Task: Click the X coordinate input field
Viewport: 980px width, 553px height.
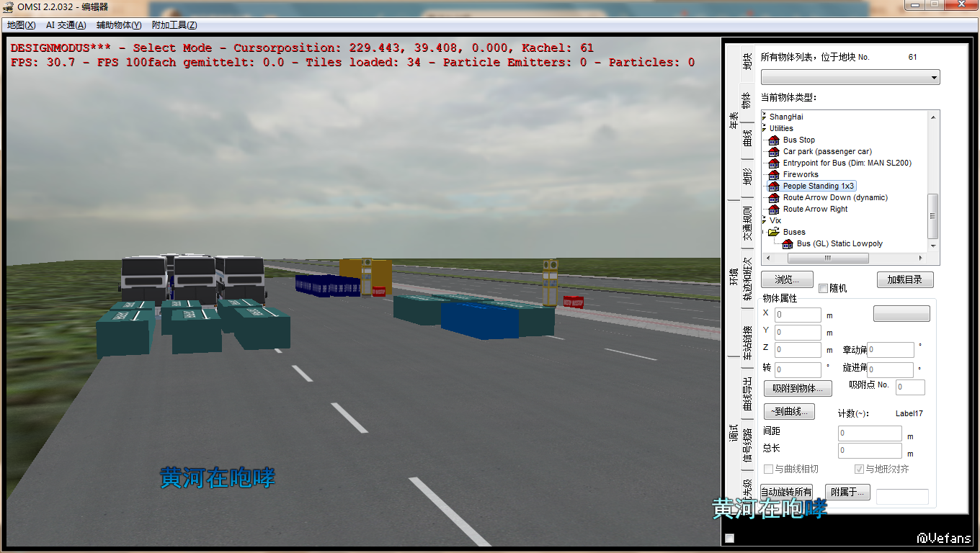Action: point(798,315)
